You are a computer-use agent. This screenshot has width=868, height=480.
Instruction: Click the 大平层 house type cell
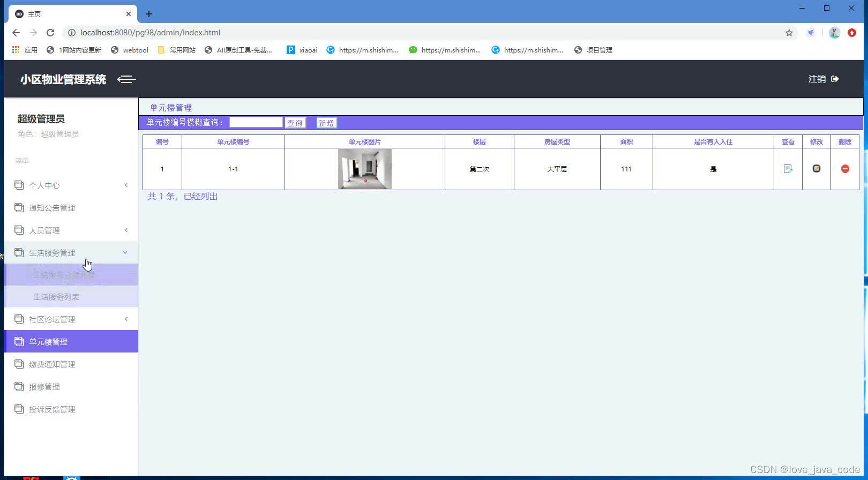pyautogui.click(x=557, y=169)
